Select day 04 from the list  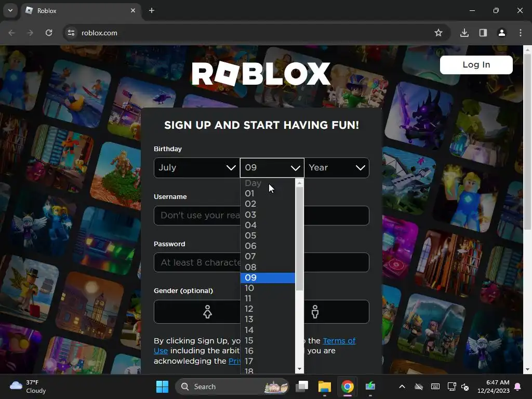(x=268, y=225)
